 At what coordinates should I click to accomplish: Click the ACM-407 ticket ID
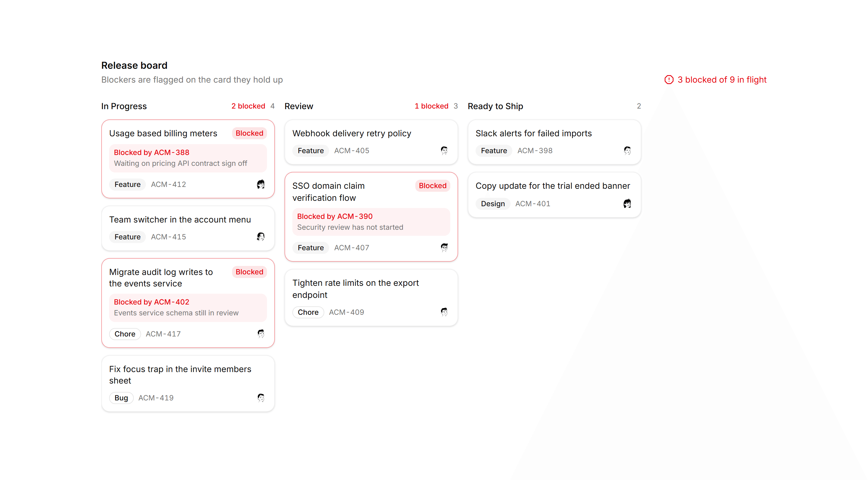(352, 248)
